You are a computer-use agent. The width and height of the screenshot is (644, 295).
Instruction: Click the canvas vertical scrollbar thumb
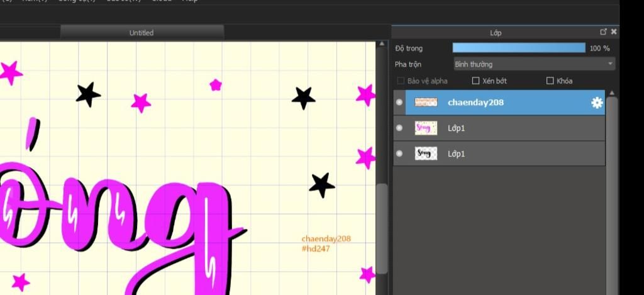[x=382, y=228]
